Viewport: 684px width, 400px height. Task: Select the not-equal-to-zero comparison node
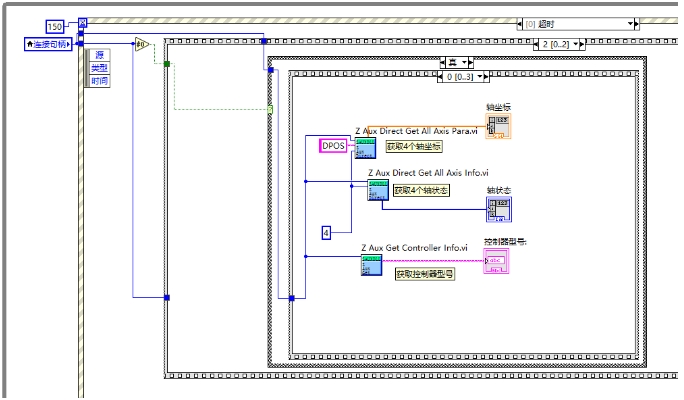tap(142, 44)
